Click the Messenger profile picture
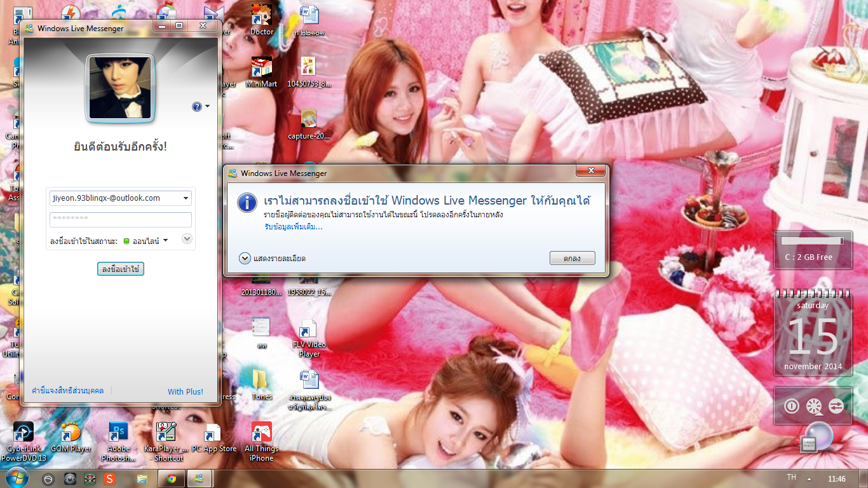This screenshot has height=488, width=868. [120, 88]
